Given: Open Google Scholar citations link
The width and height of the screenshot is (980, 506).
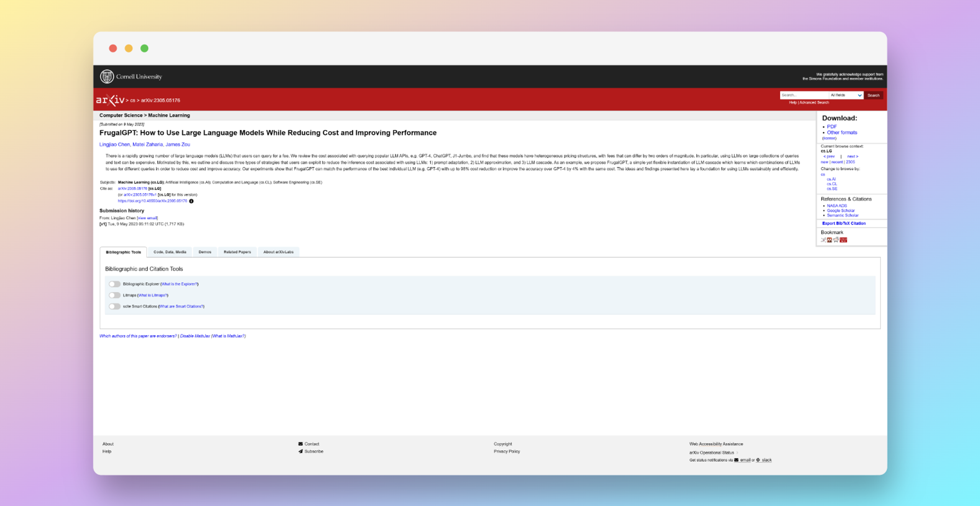Looking at the screenshot, I should pyautogui.click(x=841, y=210).
